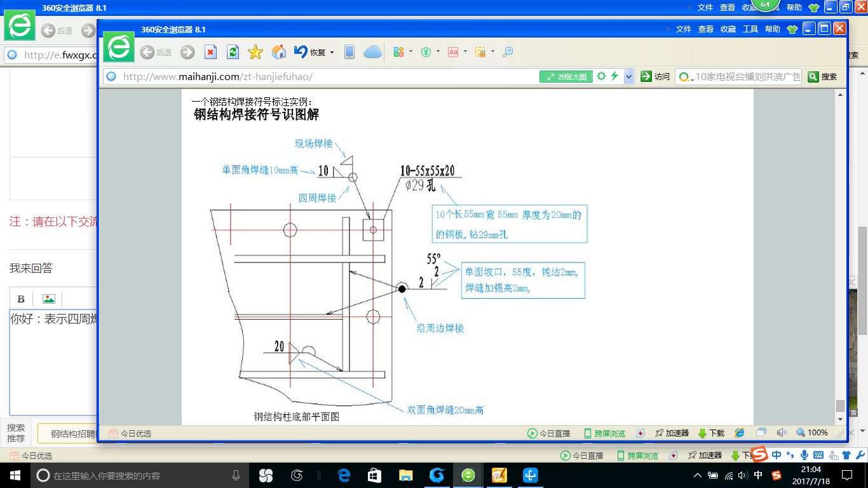Expand the 恢复 dropdown arrow
This screenshot has height=488, width=868.
[332, 53]
